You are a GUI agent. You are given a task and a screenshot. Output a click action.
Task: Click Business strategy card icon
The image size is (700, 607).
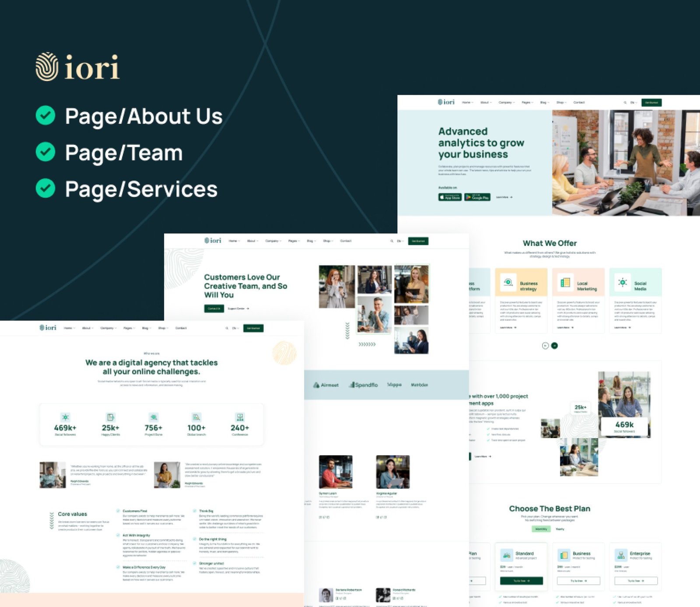[508, 282]
